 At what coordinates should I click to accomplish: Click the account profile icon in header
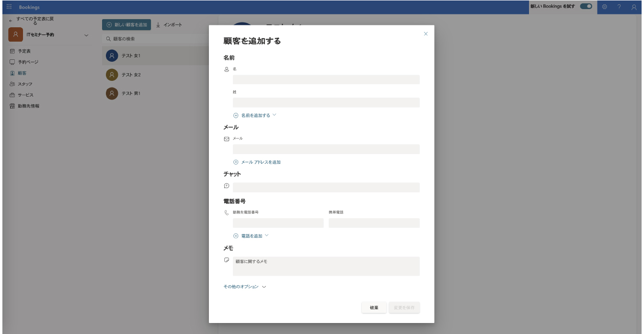pos(634,7)
